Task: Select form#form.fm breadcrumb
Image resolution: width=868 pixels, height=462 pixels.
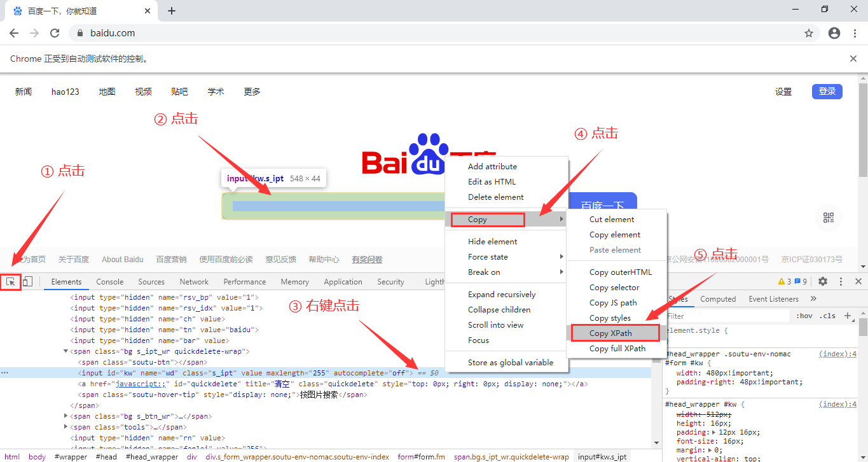Action: click(423, 456)
